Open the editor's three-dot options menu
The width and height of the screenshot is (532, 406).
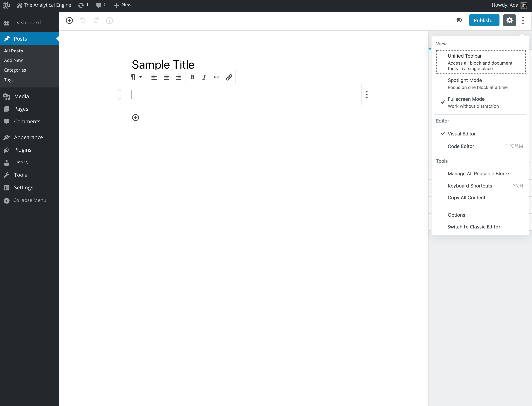tap(523, 20)
